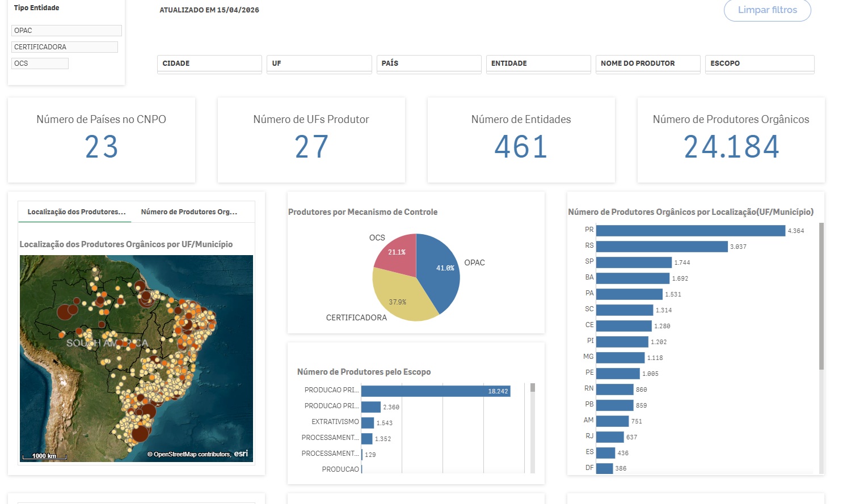Select the 18.242 bar in the Escopo chart
This screenshot has height=504, width=864.
(x=435, y=391)
